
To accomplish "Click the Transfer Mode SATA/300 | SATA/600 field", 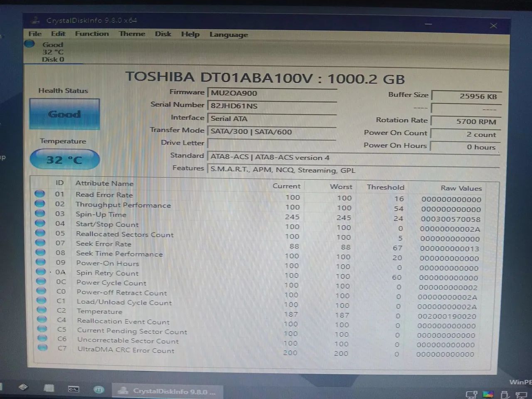I will tap(272, 131).
